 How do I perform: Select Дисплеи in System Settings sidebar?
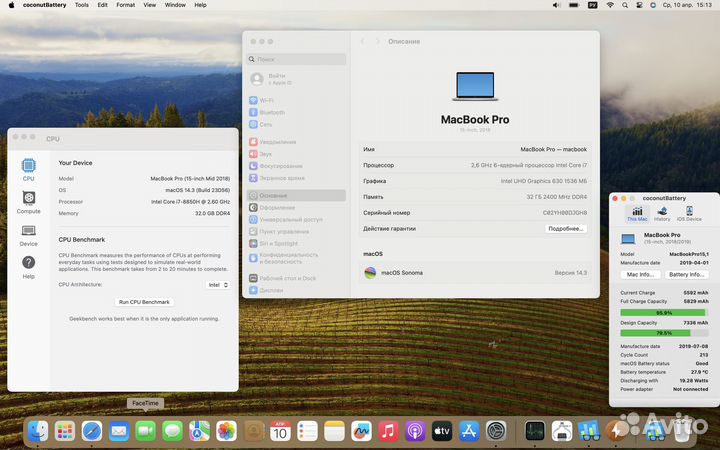pos(266,290)
